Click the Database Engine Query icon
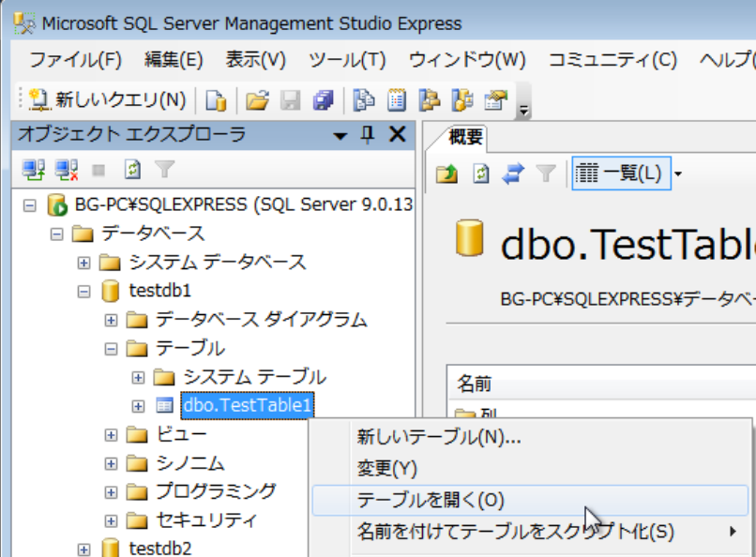Viewport: 756px width, 557px height. pyautogui.click(x=216, y=100)
